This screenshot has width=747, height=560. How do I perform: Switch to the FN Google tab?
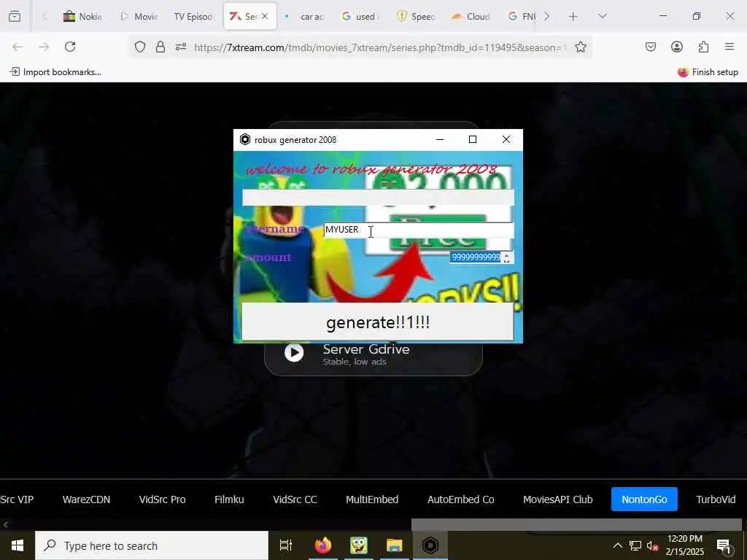522,17
